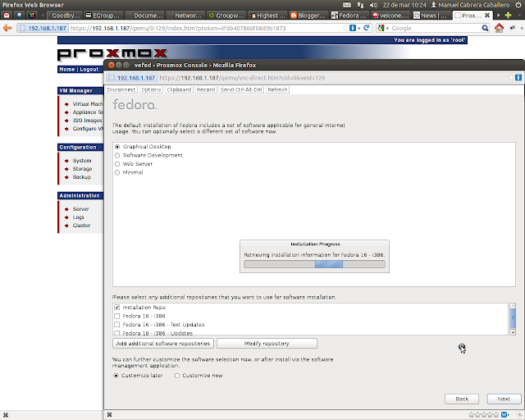Open the toolbar overflow arrow at far right
This screenshot has height=420, width=525.
pyautogui.click(x=523, y=29)
